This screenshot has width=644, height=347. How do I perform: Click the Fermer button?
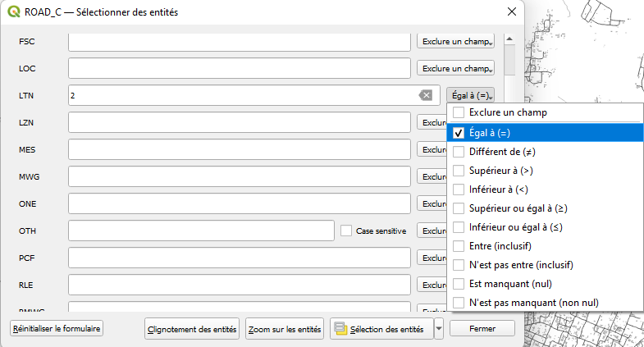pos(482,328)
